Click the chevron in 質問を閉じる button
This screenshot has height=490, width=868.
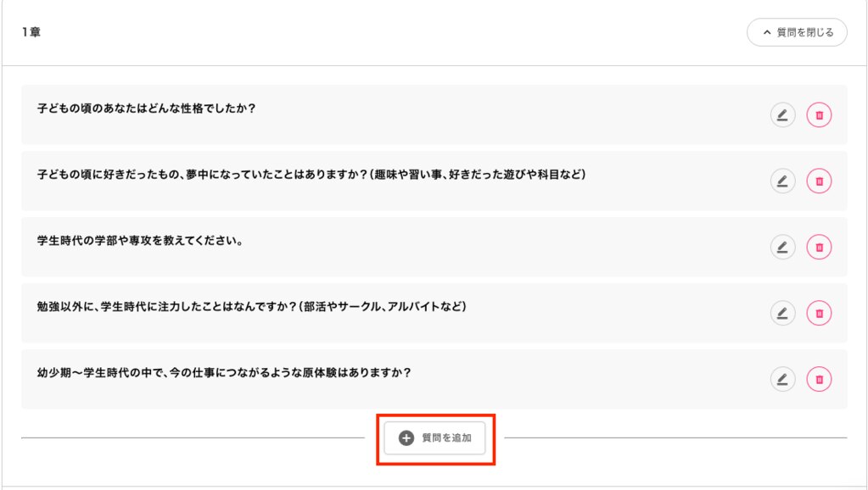[x=767, y=32]
